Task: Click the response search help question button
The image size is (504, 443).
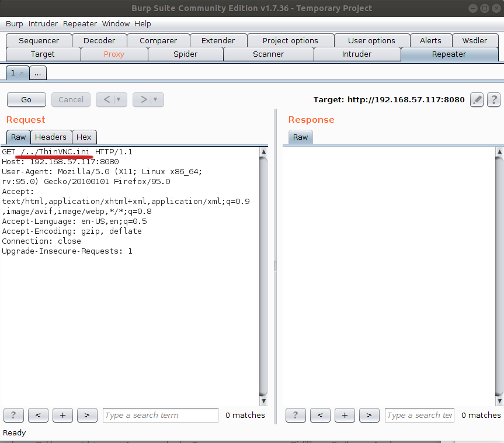Action: [296, 416]
